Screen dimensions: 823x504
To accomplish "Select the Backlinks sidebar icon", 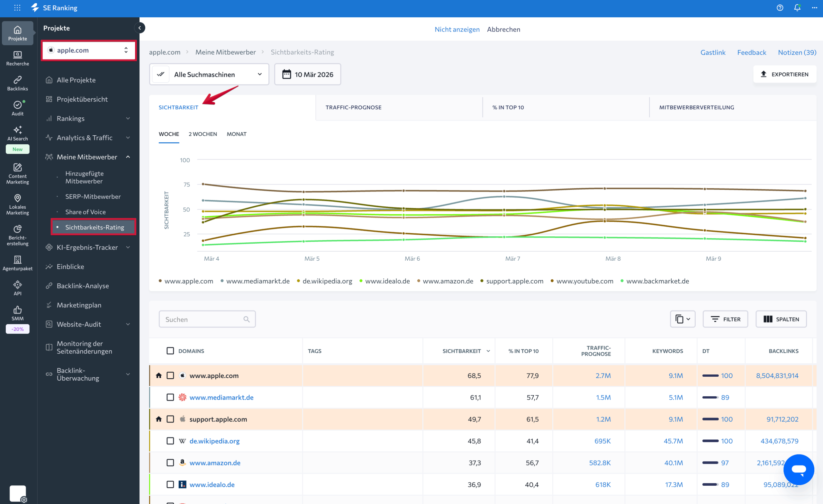I will point(17,83).
